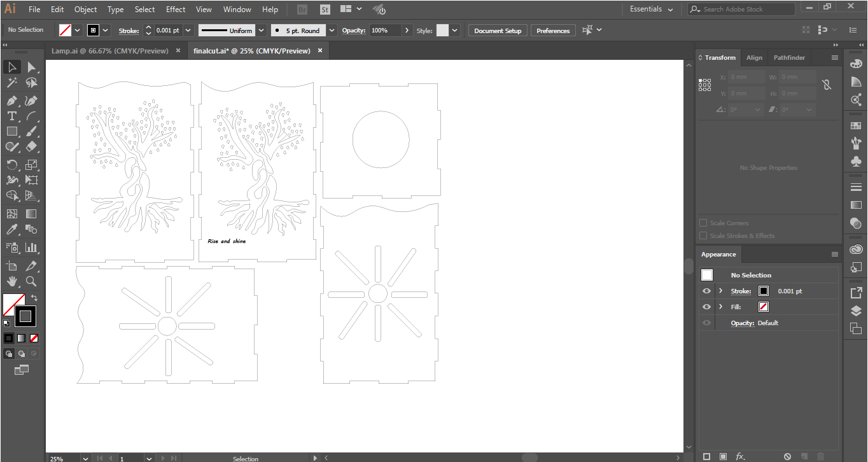Swap fill and stroke colors

click(34, 297)
